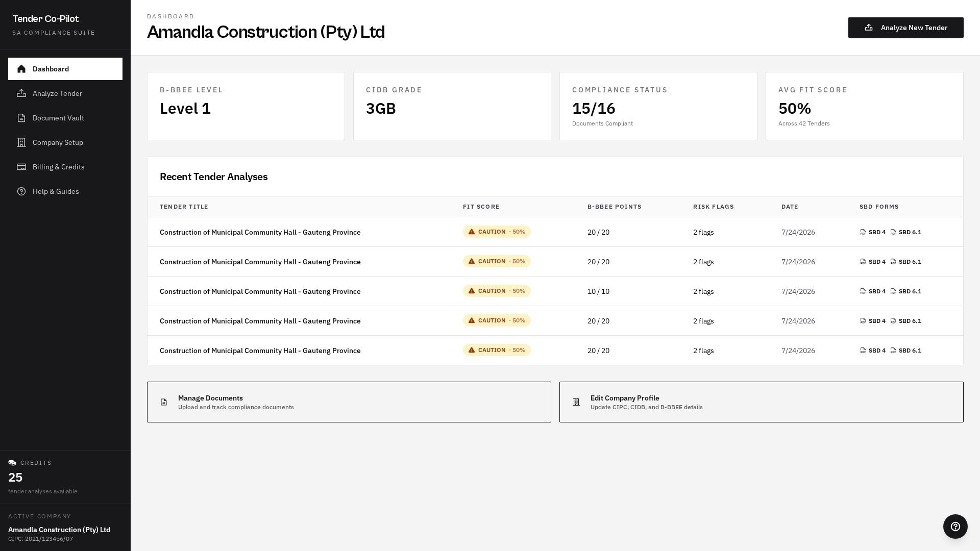980x551 pixels.
Task: Click the Dashboard home icon in sidebar
Action: click(x=21, y=69)
